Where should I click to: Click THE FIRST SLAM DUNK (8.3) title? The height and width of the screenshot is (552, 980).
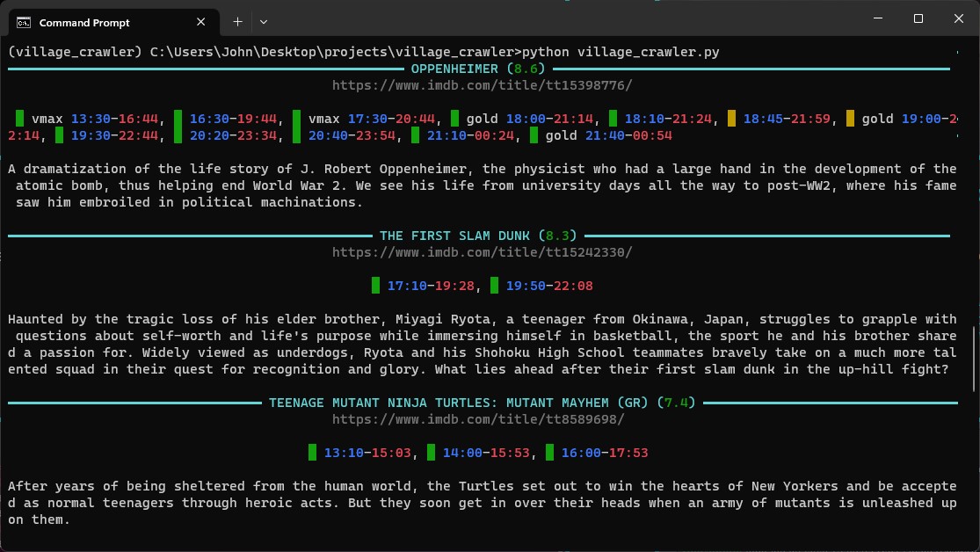tap(478, 236)
